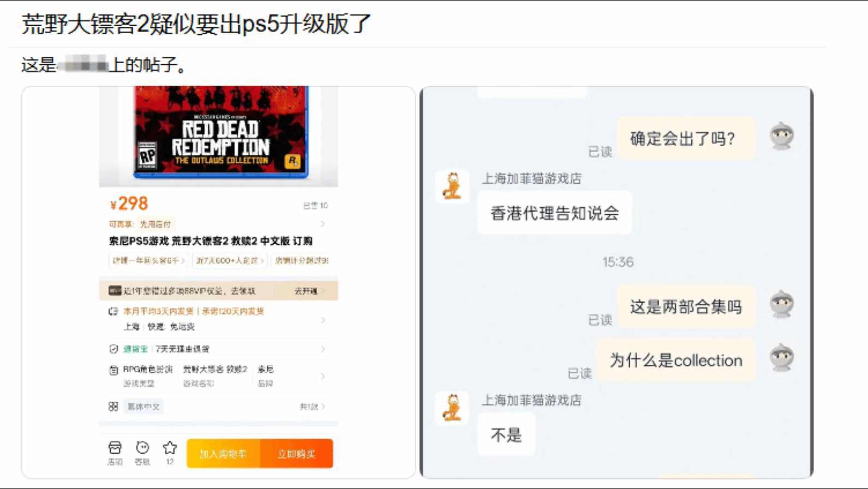Viewport: 868px width, 489px height.
Task: Click the clipboard icon beside RPG角色扮演
Action: (x=113, y=370)
